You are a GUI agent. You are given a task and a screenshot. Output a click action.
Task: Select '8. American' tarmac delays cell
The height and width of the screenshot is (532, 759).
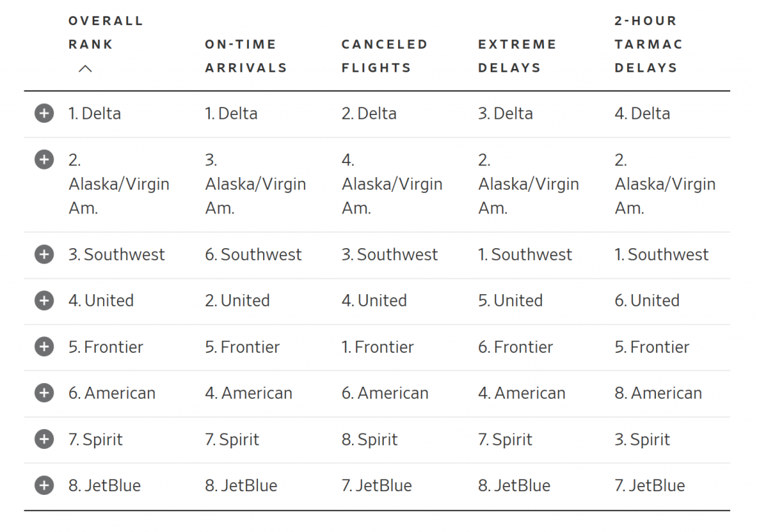658,393
